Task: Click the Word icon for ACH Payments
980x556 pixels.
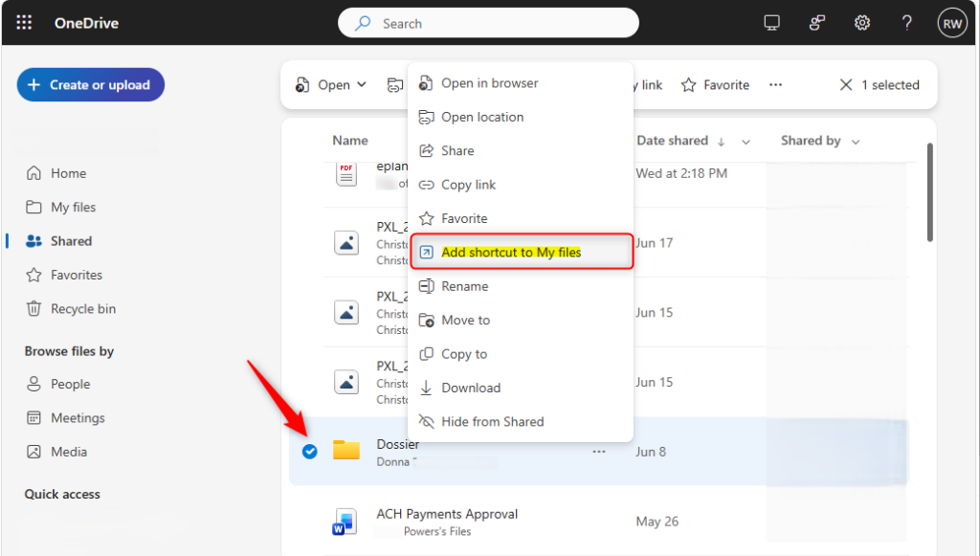Action: click(x=345, y=523)
